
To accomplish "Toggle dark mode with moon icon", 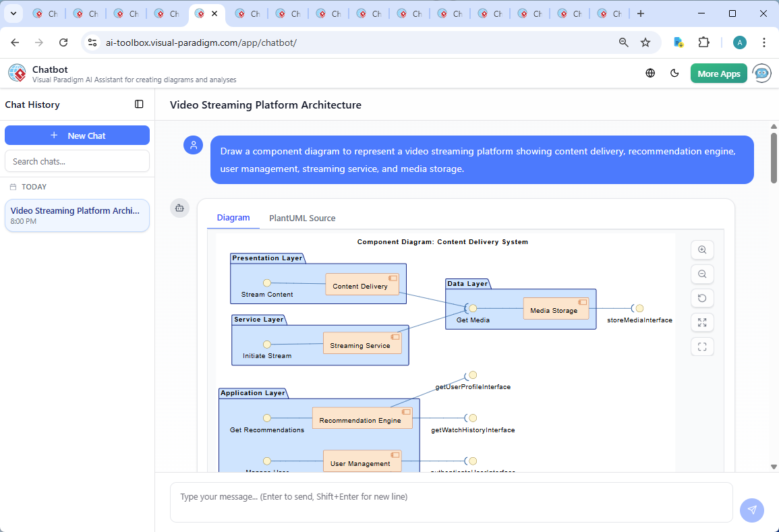I will pyautogui.click(x=674, y=73).
